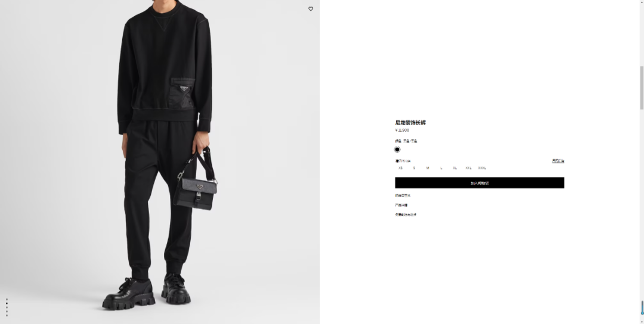Expand the first product details section
Screen dimensions: 644x324
point(402,195)
